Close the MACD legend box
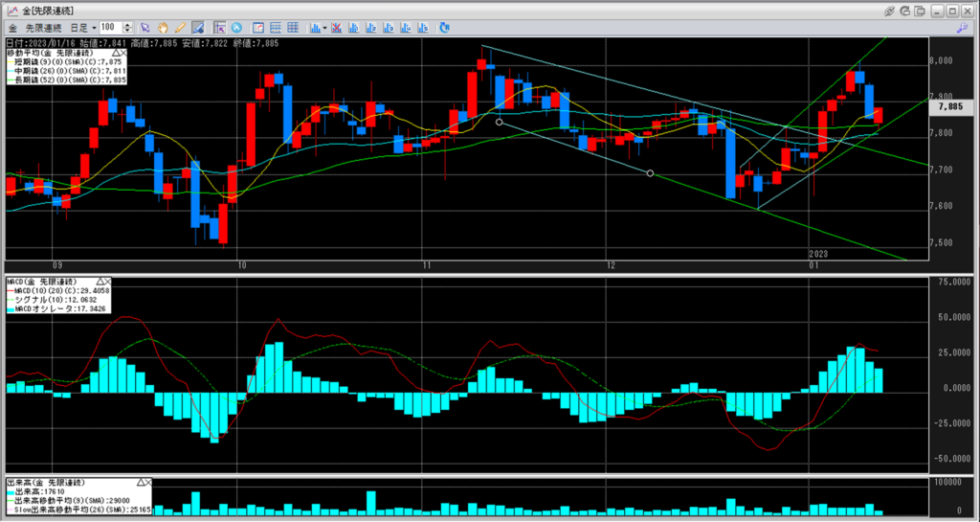 (106, 282)
